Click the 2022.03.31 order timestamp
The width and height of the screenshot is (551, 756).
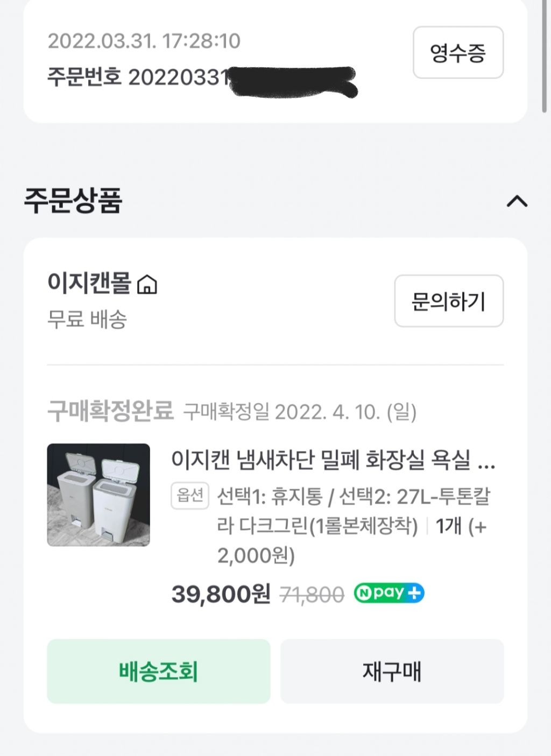[144, 41]
